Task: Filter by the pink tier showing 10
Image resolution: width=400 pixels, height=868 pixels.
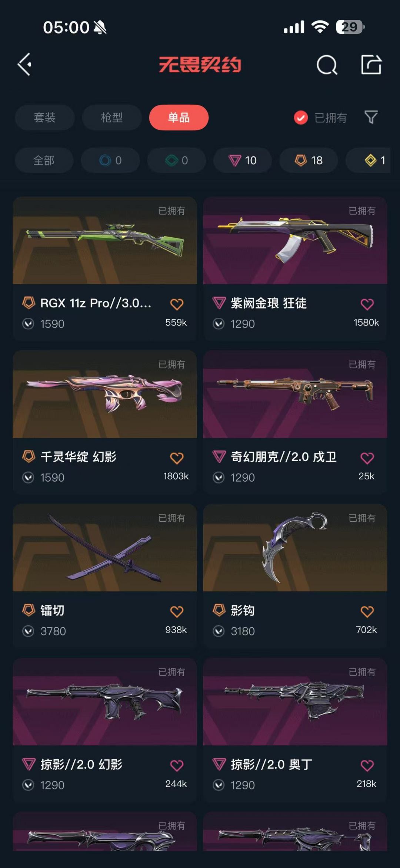Action: 243,160
